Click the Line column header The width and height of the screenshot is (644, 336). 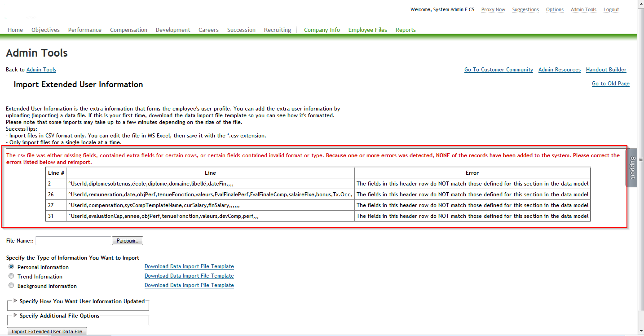[210, 173]
